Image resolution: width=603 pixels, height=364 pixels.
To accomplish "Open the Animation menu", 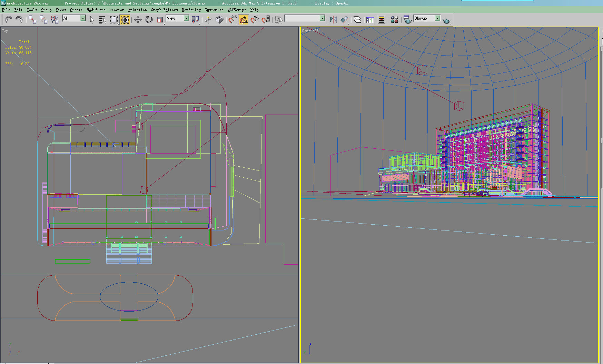I will coord(138,10).
